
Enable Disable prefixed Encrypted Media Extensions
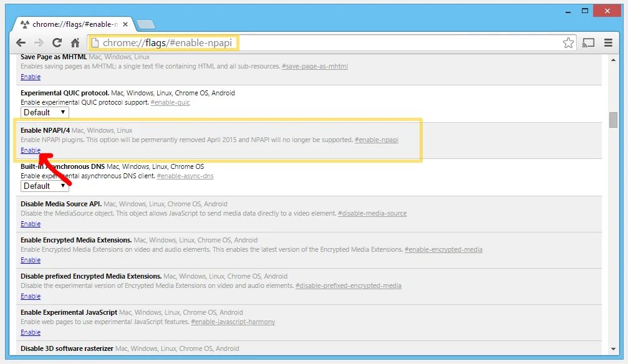31,296
